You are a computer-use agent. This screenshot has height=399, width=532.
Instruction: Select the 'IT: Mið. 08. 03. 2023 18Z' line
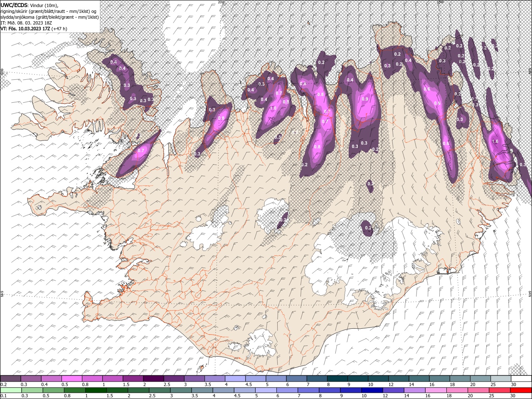[x=26, y=22]
